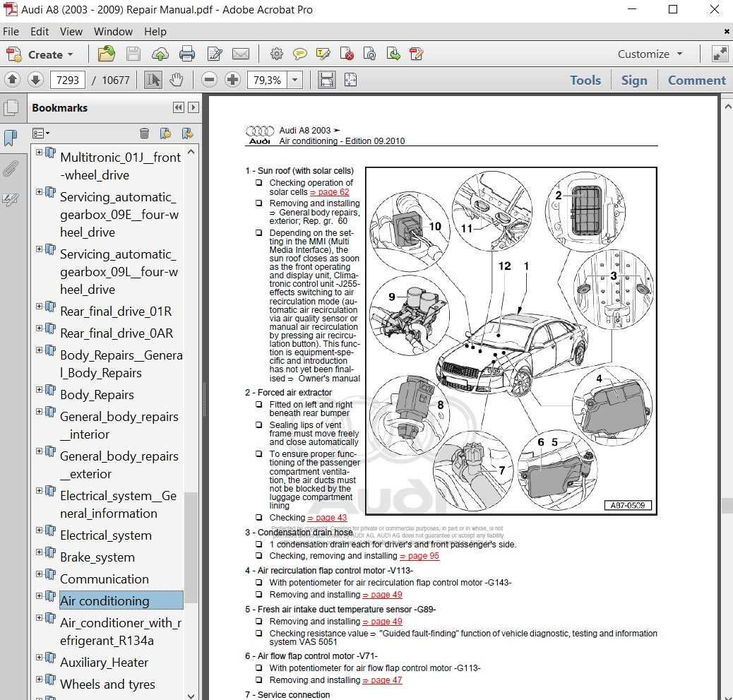Expand the Communication bookmark
The image size is (733, 700).
40,574
